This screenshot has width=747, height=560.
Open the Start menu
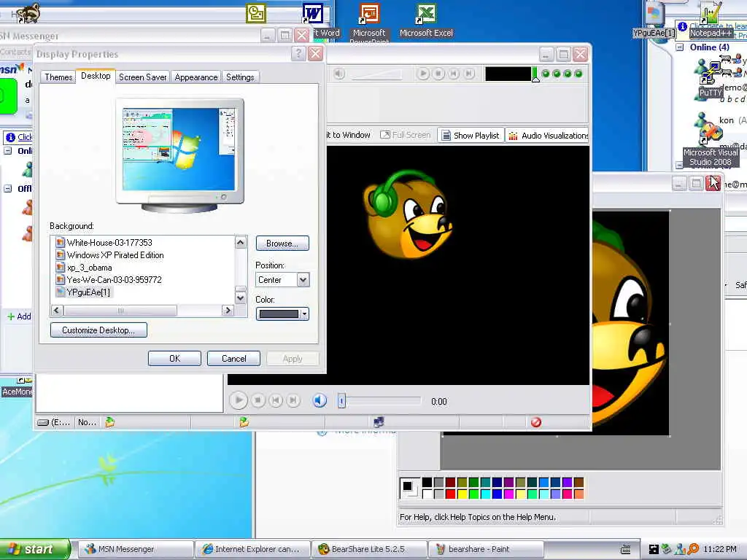(x=35, y=549)
